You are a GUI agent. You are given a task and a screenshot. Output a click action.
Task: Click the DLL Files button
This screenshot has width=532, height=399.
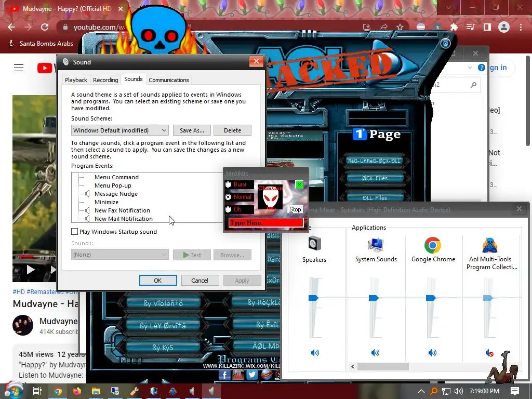click(374, 197)
